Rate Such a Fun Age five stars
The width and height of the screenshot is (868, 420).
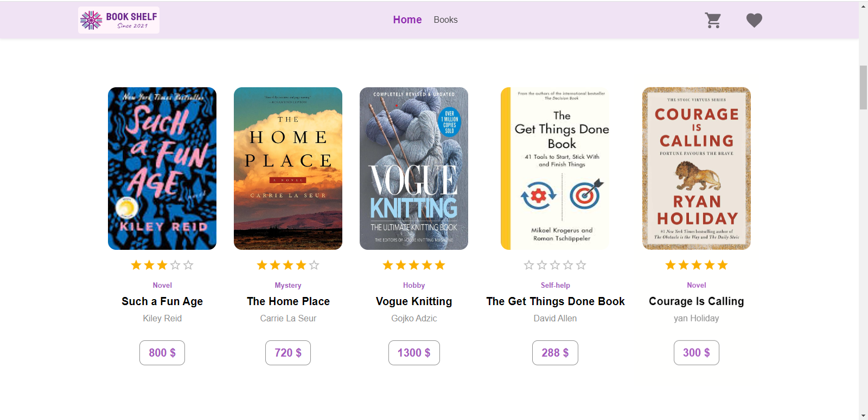(188, 265)
